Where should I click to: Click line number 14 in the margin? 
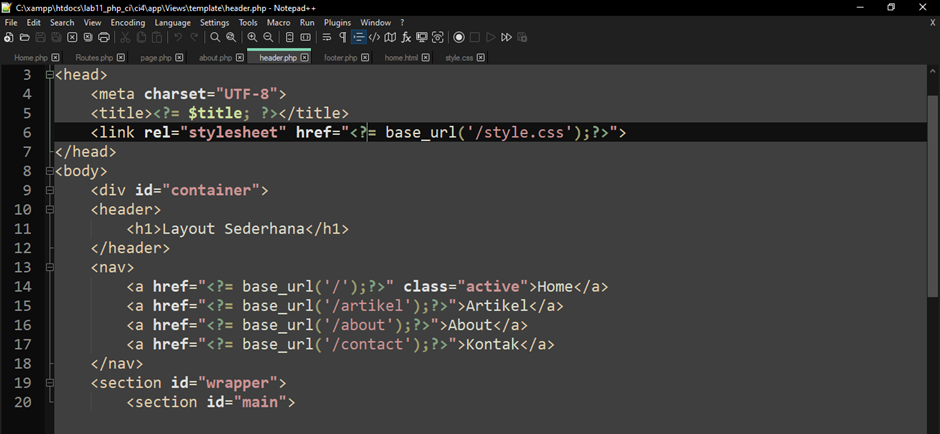(22, 287)
